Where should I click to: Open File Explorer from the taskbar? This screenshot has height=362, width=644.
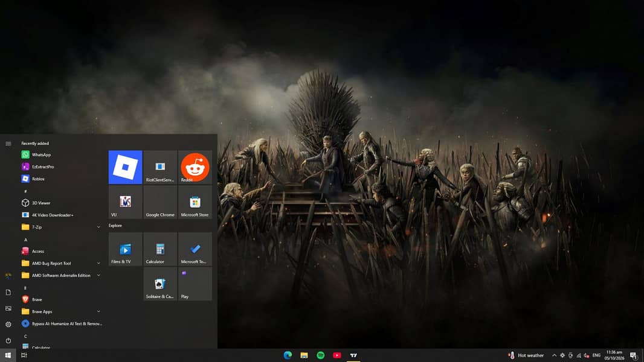(304, 355)
